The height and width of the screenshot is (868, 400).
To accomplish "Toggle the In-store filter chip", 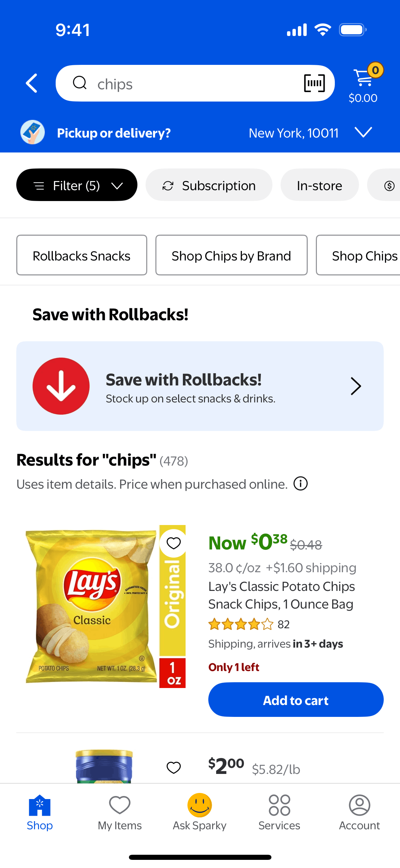I will point(319,185).
